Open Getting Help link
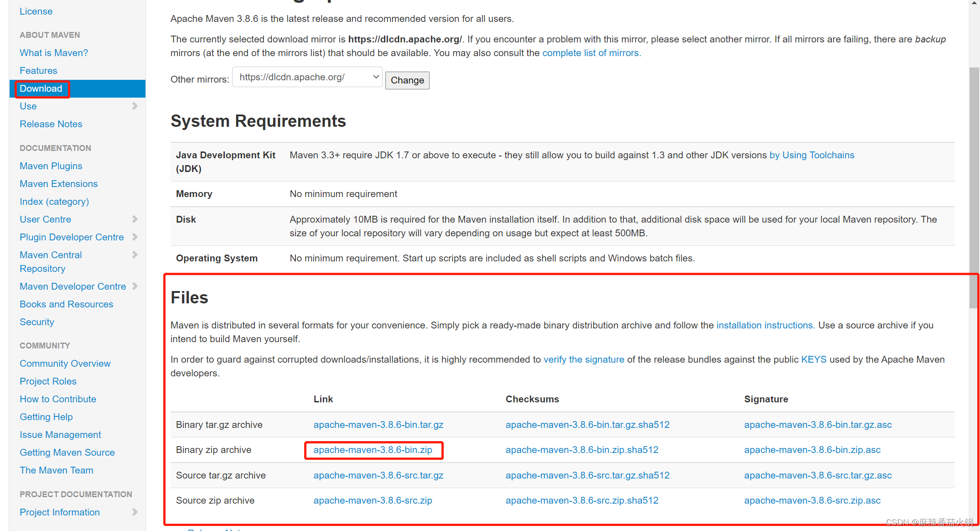The height and width of the screenshot is (531, 980). tap(47, 417)
